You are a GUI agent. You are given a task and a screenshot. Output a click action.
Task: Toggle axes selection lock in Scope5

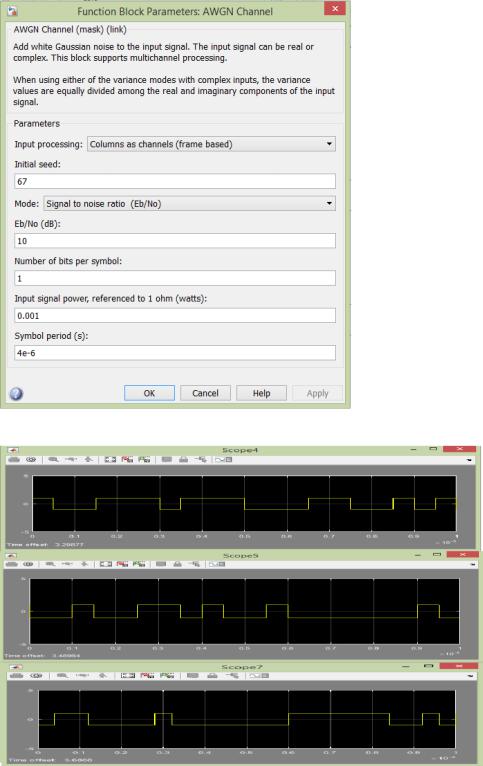[x=177, y=564]
